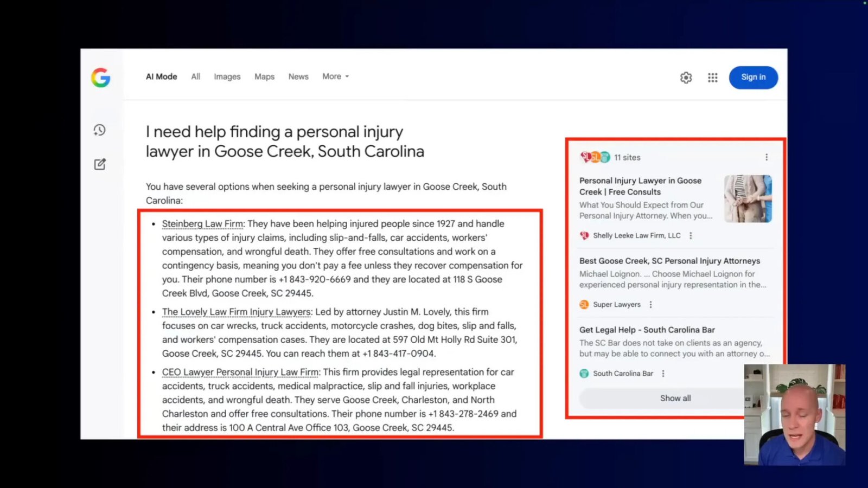Image resolution: width=868 pixels, height=488 pixels.
Task: Click the thumbnail image of Shelly Leeke result
Action: 748,198
